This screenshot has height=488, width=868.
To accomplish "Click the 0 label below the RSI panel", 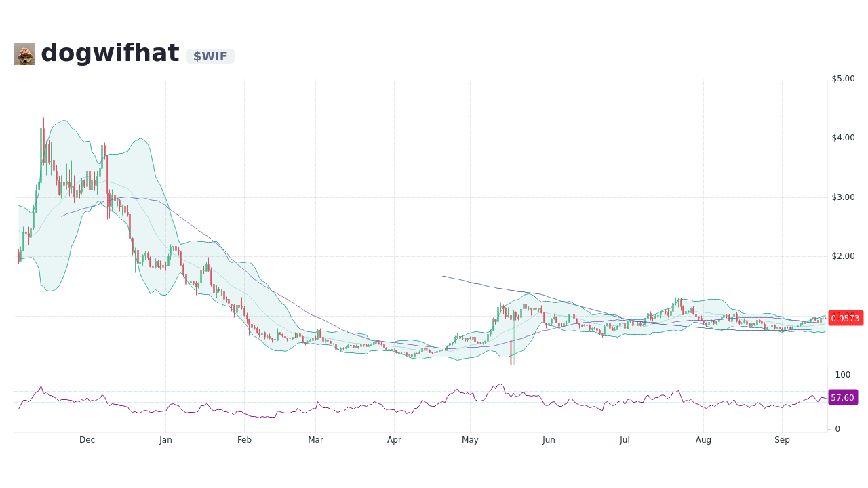I will [836, 427].
